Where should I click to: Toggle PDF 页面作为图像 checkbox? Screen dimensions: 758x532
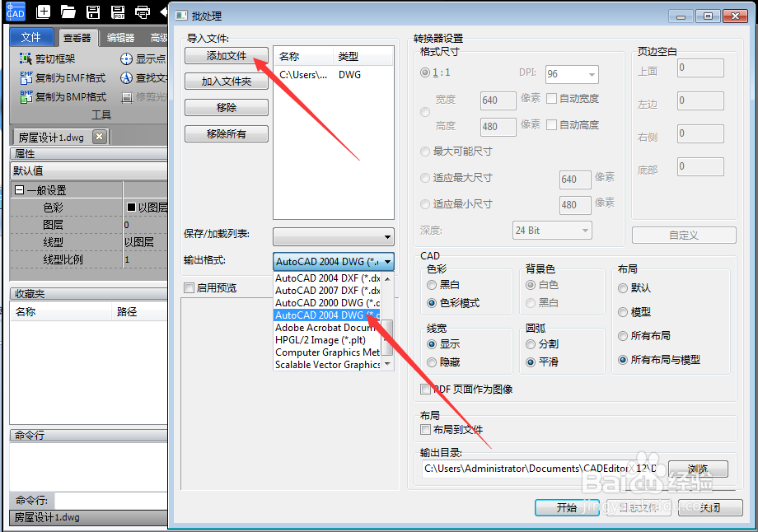(x=425, y=390)
